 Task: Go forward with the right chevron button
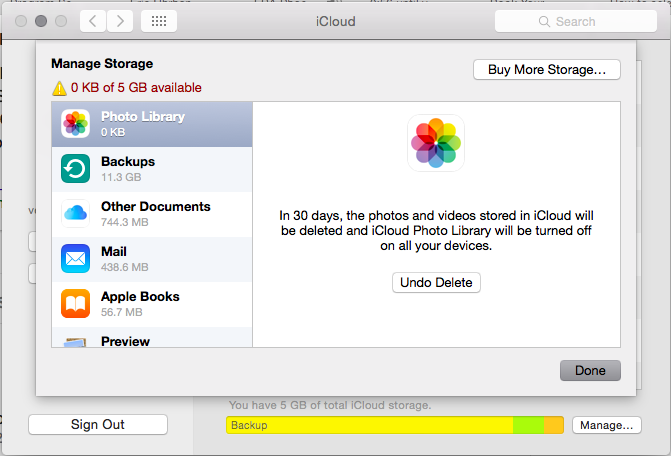point(120,21)
